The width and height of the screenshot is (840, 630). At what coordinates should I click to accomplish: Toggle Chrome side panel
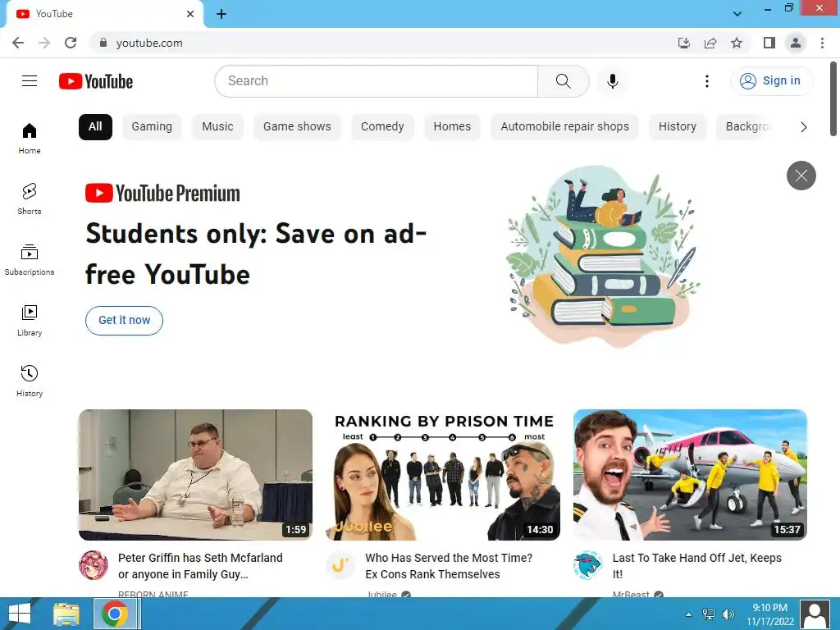[769, 43]
